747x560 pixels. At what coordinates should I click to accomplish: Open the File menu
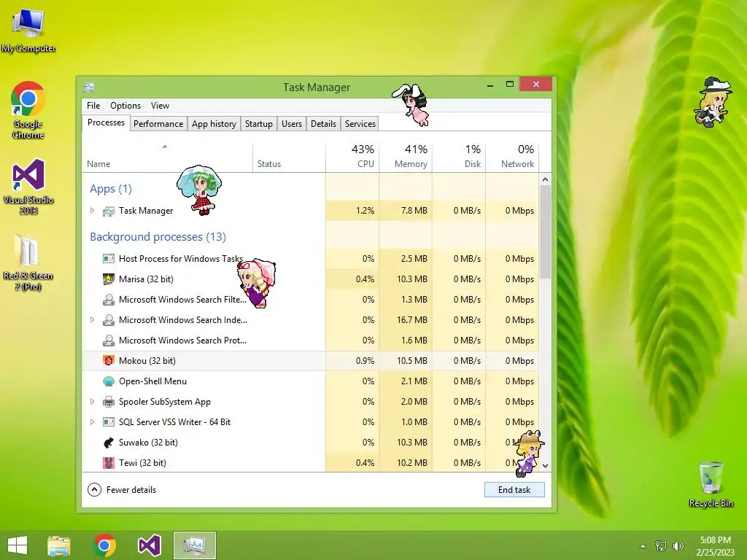tap(93, 106)
